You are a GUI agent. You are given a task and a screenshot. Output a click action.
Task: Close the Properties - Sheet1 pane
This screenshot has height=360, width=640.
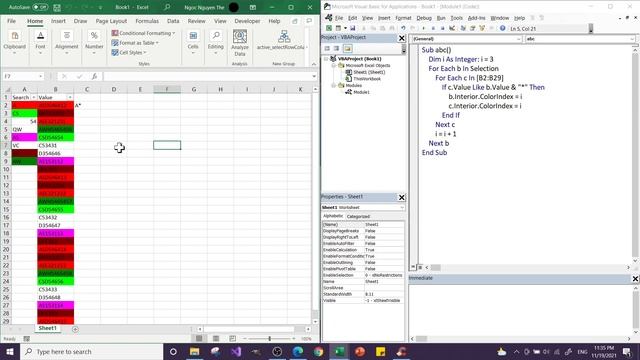click(x=401, y=197)
